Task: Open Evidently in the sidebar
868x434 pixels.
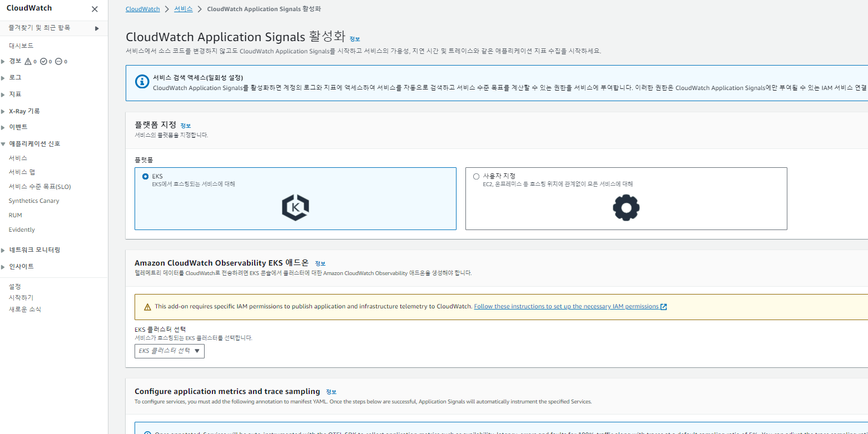Action: pos(22,230)
